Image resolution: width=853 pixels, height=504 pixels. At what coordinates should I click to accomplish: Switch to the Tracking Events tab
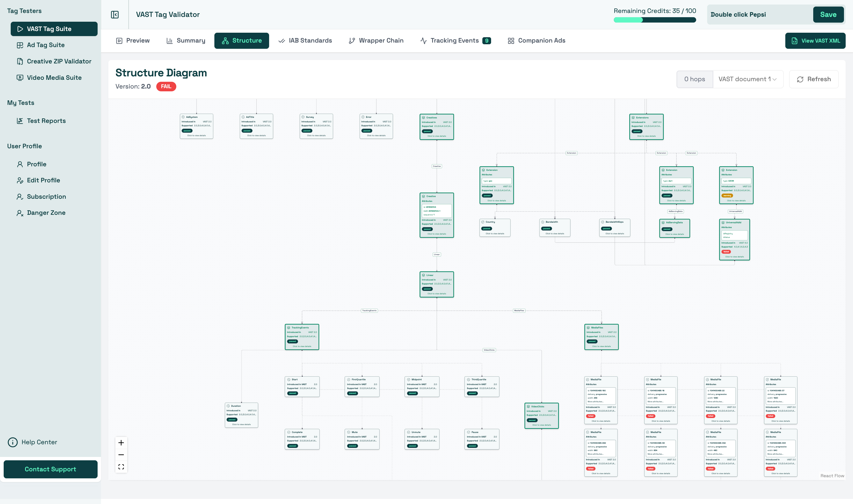[455, 41]
